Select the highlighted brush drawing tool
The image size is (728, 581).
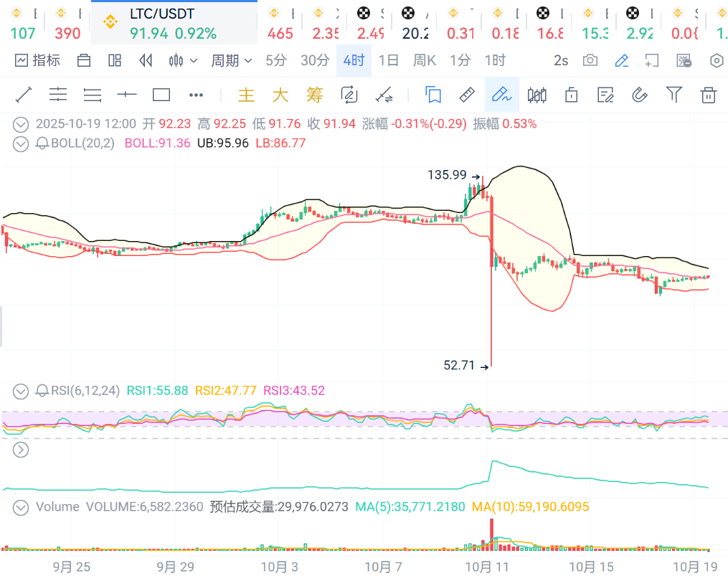[502, 95]
